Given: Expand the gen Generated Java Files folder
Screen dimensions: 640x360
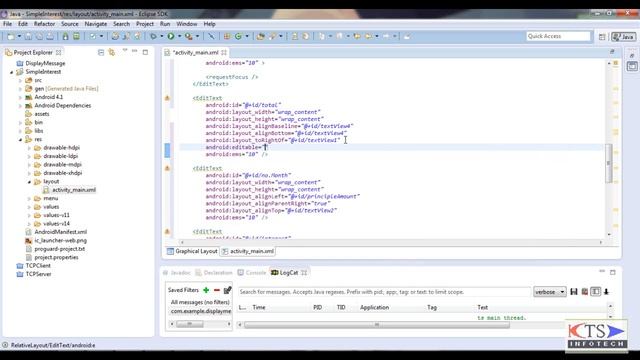Looking at the screenshot, I should click(x=20, y=89).
